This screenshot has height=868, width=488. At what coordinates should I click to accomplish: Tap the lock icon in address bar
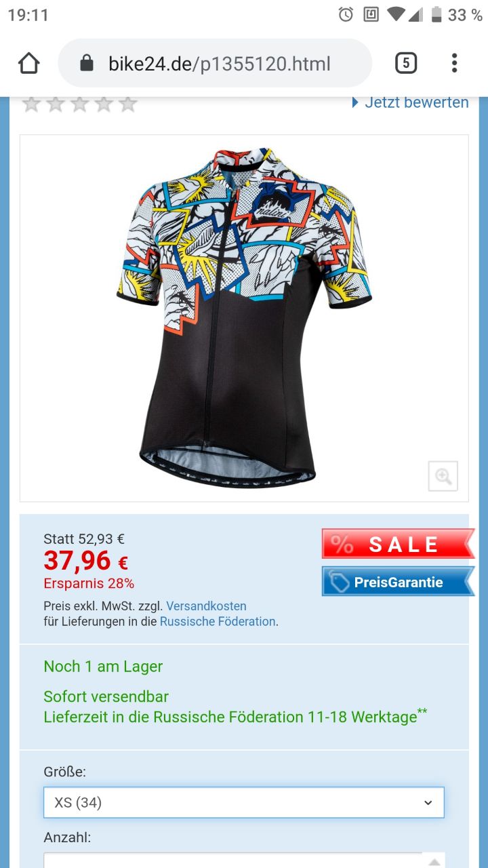click(x=86, y=64)
